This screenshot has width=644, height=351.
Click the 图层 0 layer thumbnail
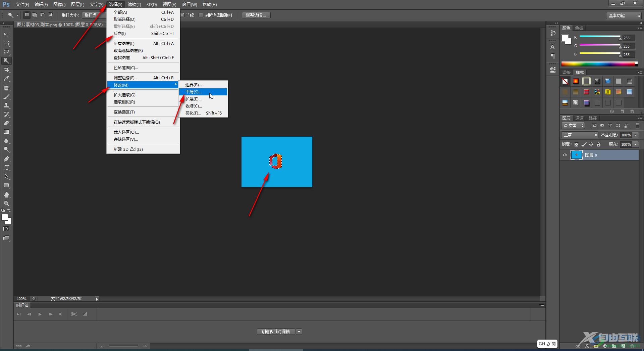(x=576, y=155)
